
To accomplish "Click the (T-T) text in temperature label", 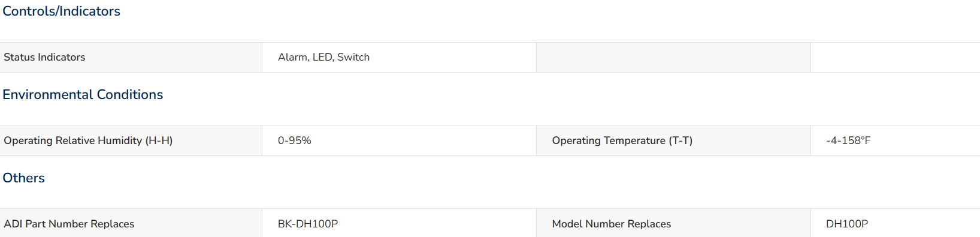I will point(680,140).
